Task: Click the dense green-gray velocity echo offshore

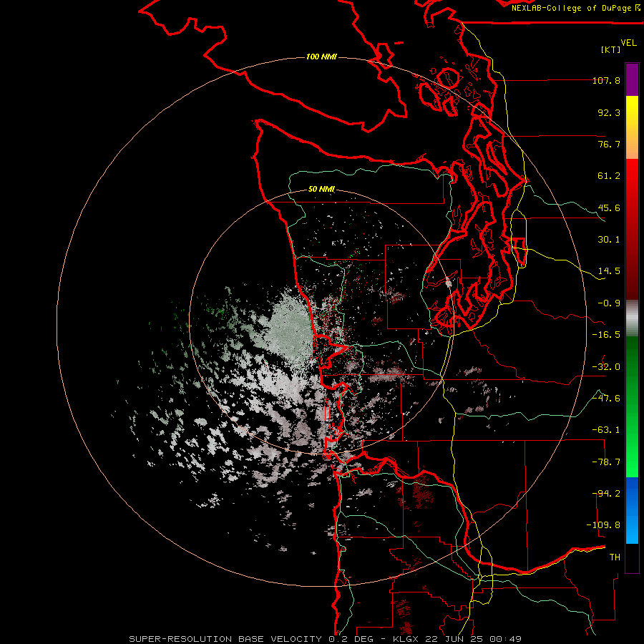Action: click(x=290, y=328)
